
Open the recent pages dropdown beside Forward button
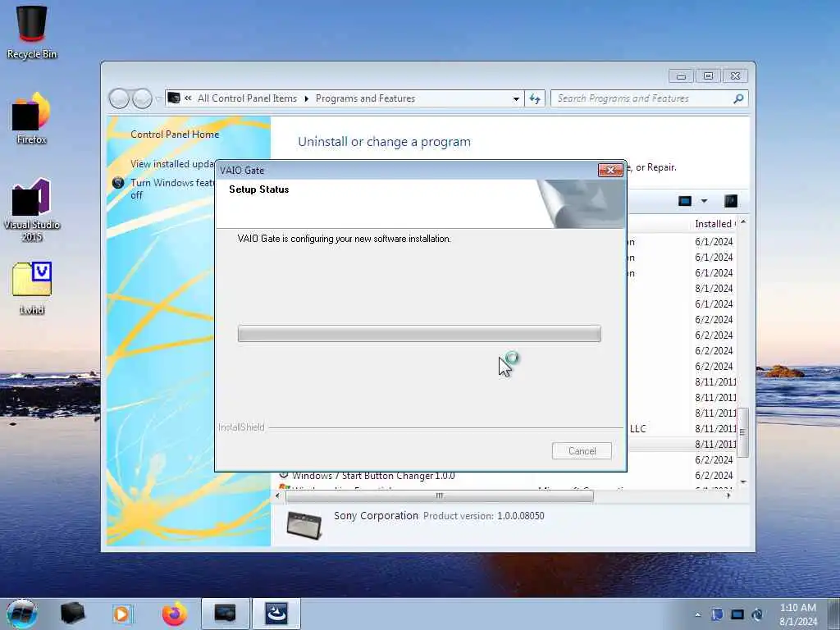tap(158, 98)
